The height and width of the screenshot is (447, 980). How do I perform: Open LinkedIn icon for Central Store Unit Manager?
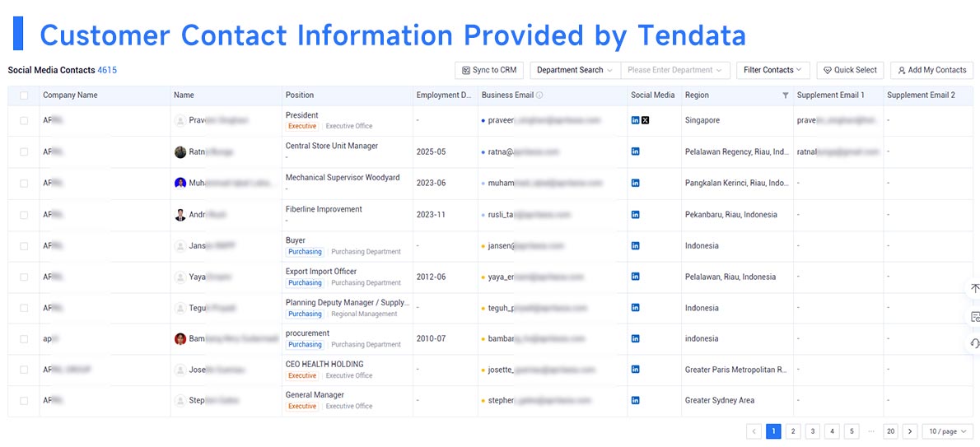pyautogui.click(x=636, y=151)
